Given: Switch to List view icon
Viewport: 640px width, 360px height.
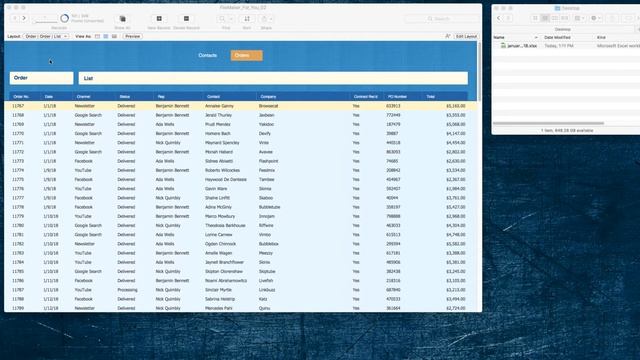Looking at the screenshot, I should pyautogui.click(x=106, y=36).
